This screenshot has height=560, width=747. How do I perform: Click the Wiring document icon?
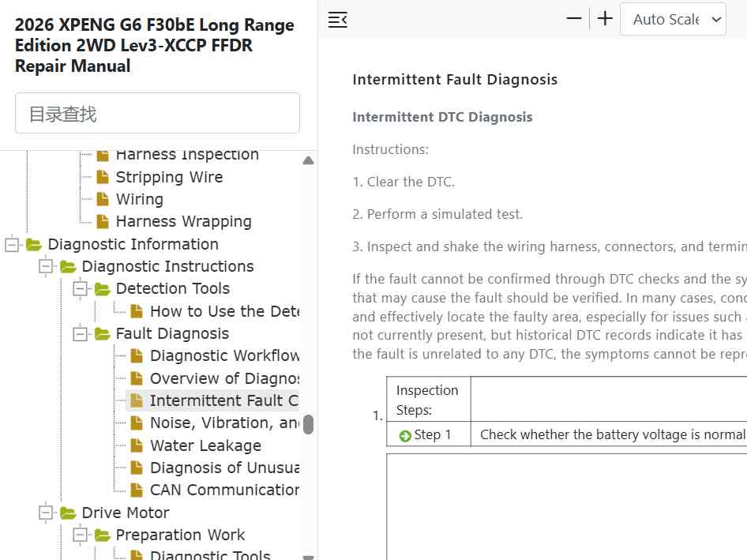pyautogui.click(x=103, y=199)
